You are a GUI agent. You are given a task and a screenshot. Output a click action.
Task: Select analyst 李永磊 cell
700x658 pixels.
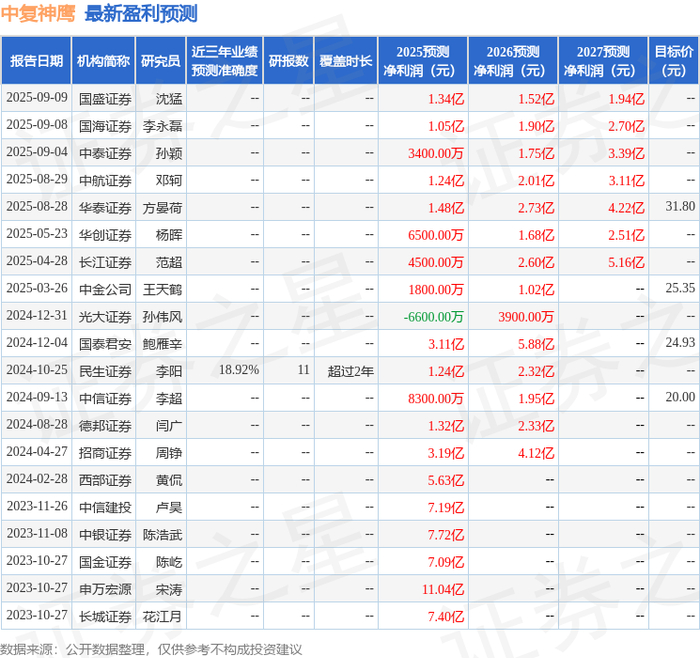click(x=162, y=126)
